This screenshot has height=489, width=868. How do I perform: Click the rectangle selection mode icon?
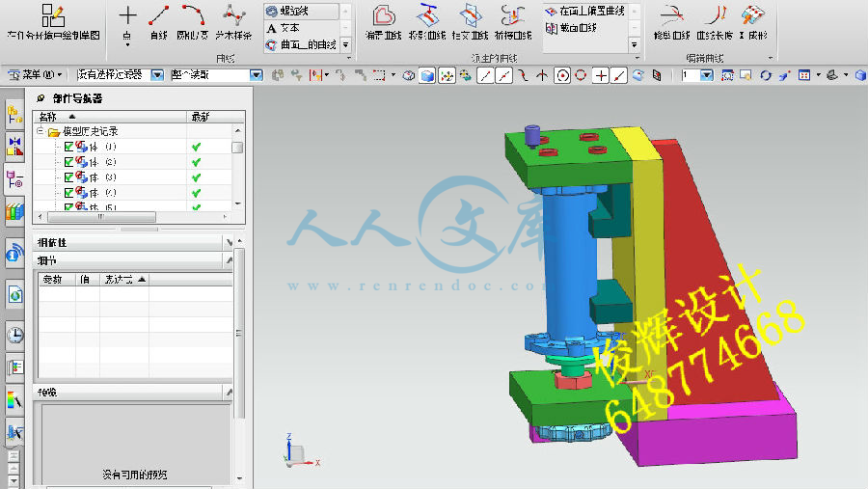379,75
